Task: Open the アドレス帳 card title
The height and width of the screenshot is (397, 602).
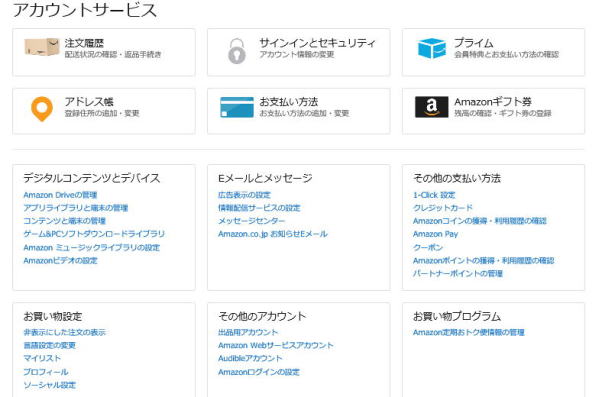Action: 89,102
